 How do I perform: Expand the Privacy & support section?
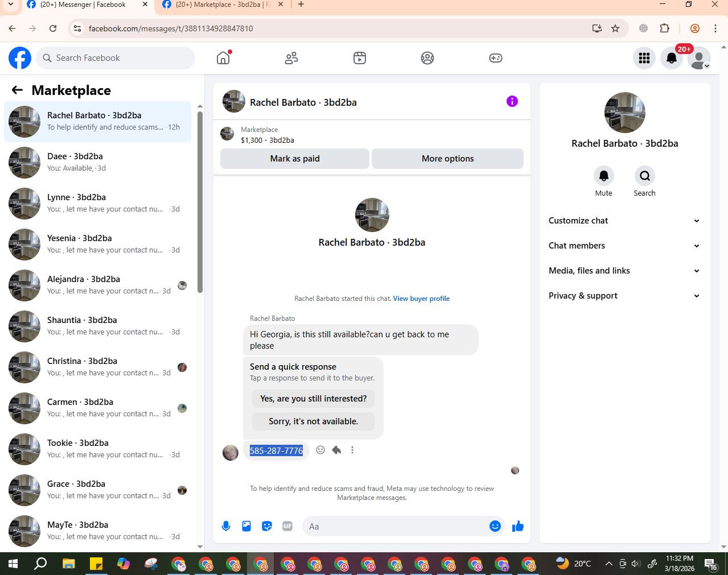(624, 296)
